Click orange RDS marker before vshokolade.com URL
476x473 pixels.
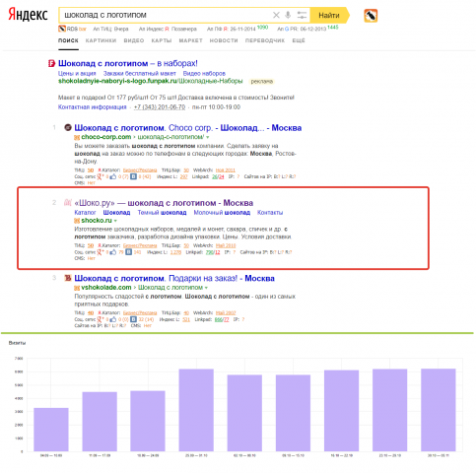tap(77, 288)
